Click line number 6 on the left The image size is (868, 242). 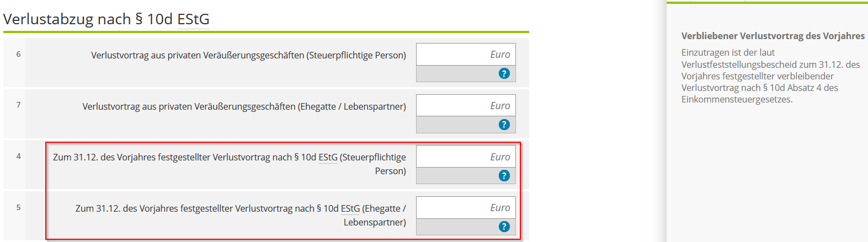[18, 54]
